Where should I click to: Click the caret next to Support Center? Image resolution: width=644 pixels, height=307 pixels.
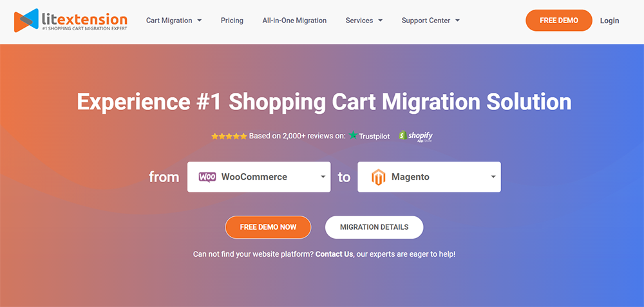coord(457,21)
